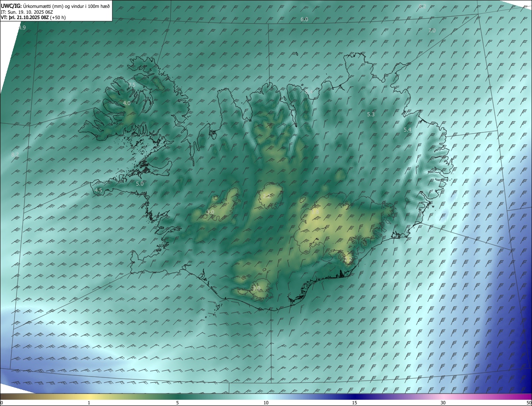Click the 15 tick on the color scale
The image size is (532, 406).
click(x=355, y=403)
